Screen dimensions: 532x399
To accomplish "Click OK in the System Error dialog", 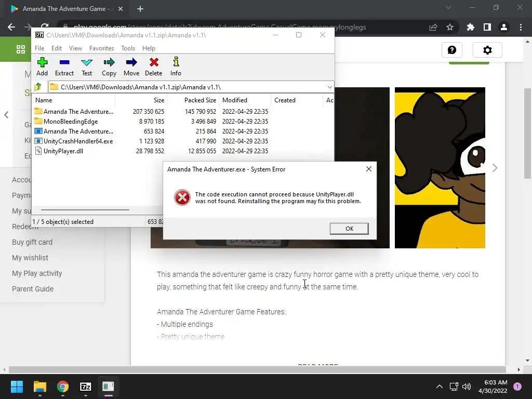I will coord(349,229).
